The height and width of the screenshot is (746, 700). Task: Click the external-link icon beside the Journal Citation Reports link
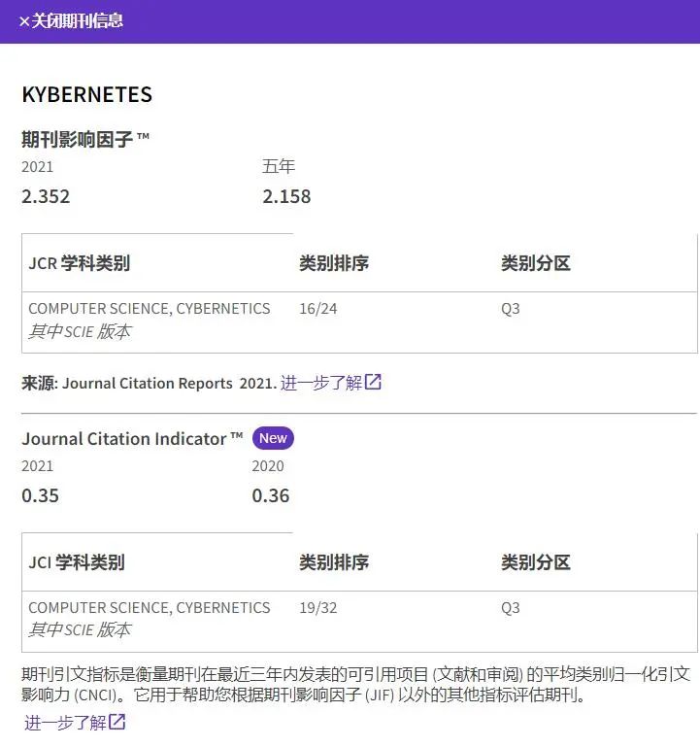(x=374, y=382)
